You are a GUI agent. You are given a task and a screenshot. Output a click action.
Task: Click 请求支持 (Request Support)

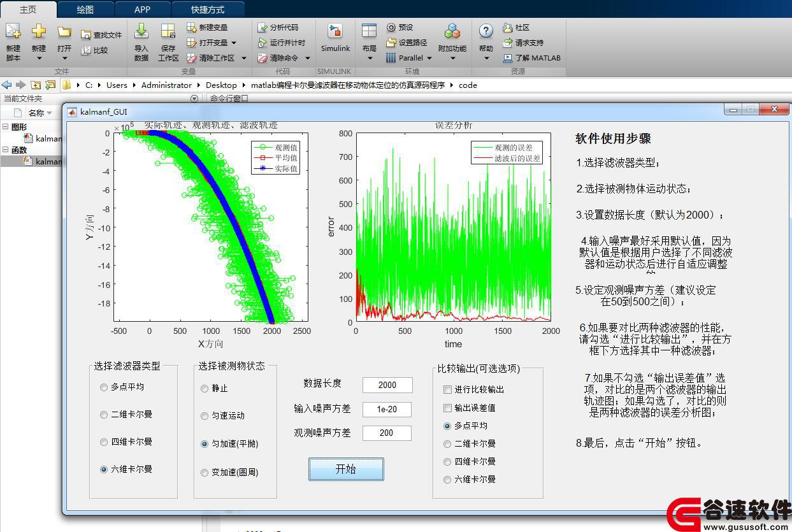click(x=523, y=43)
